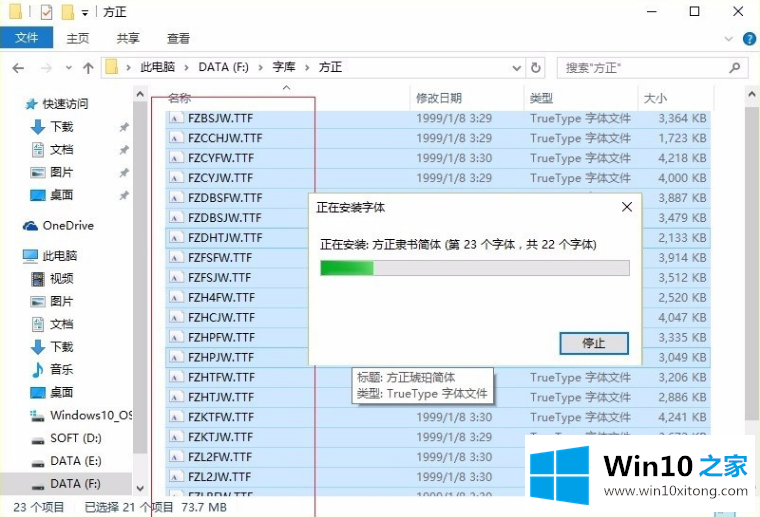The width and height of the screenshot is (760, 517).
Task: Click the font icon of FZHTJW.TTF
Action: [x=176, y=397]
